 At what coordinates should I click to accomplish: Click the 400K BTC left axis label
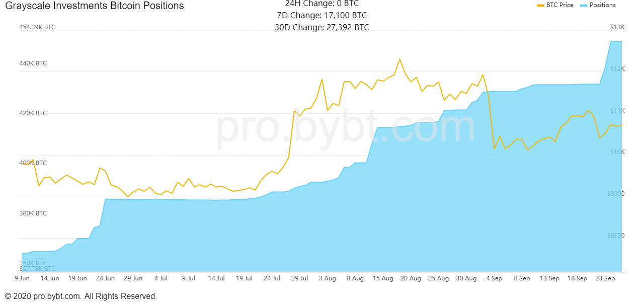(x=33, y=163)
